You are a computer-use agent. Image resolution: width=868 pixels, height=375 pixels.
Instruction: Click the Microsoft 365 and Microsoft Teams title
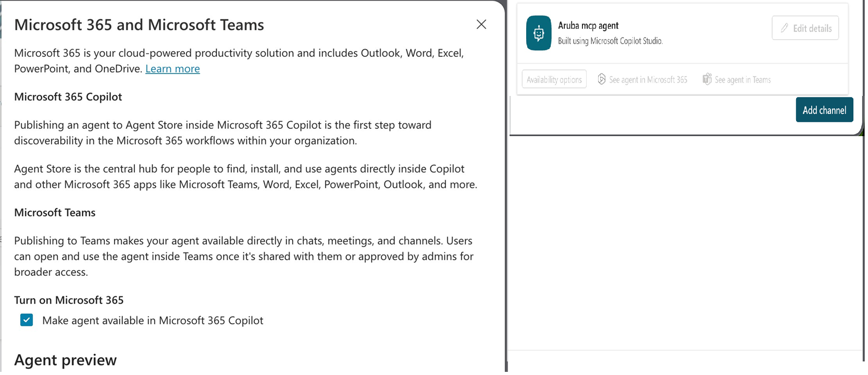coord(139,25)
